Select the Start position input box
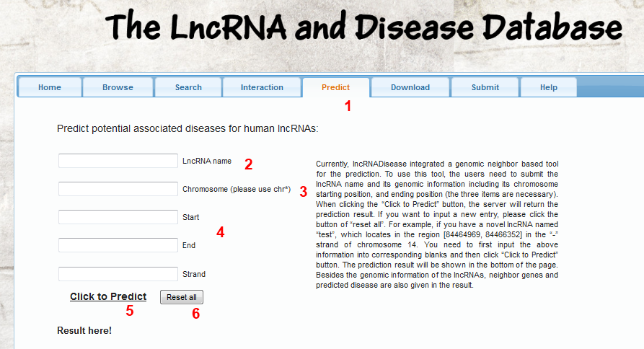This screenshot has width=644, height=349. 118,217
